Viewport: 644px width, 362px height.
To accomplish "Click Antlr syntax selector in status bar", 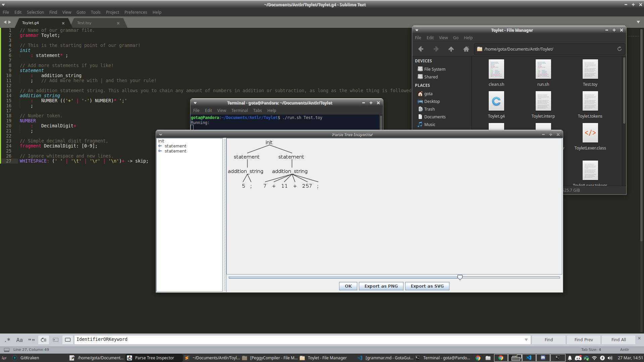I will coord(625,350).
